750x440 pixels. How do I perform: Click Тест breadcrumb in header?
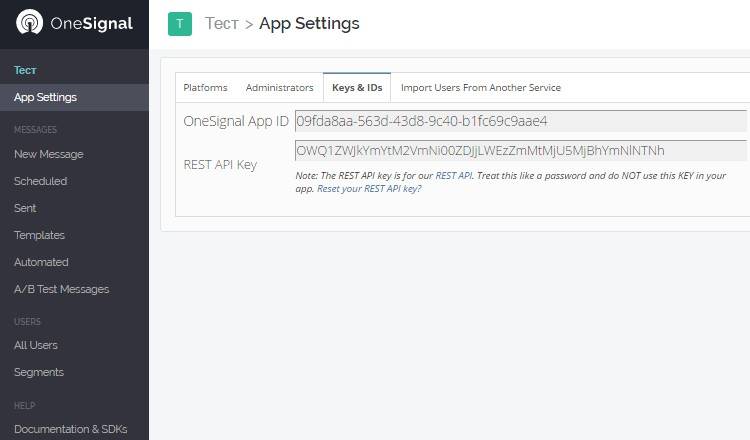(x=222, y=23)
